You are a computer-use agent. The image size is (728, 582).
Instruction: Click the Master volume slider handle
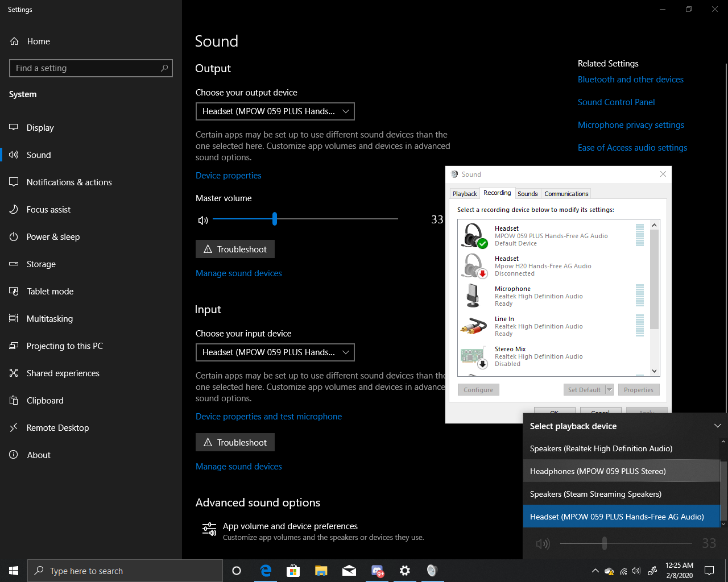[x=275, y=219]
